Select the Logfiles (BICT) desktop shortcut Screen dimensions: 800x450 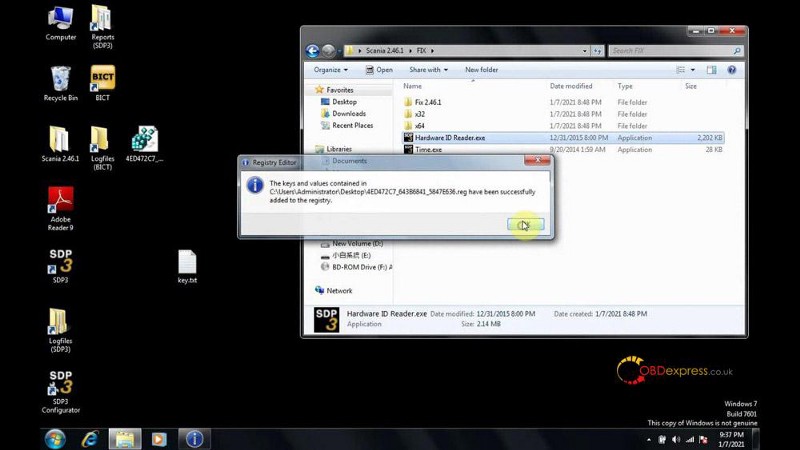click(x=102, y=148)
